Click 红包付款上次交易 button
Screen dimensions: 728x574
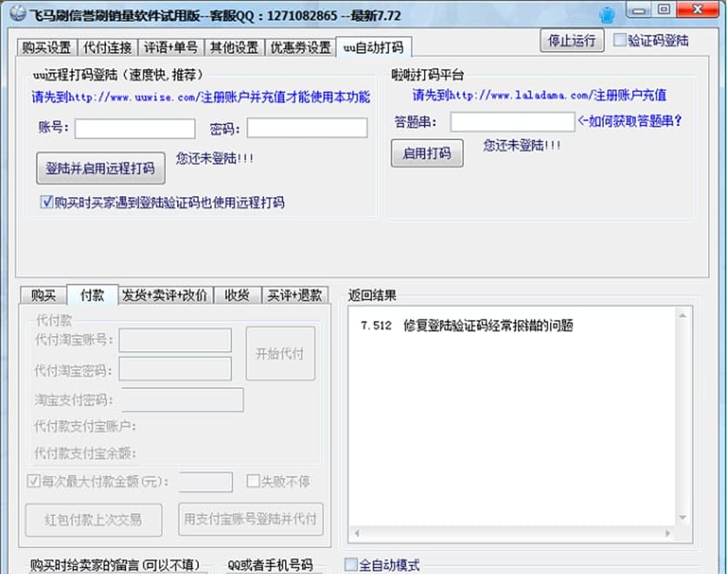[94, 519]
